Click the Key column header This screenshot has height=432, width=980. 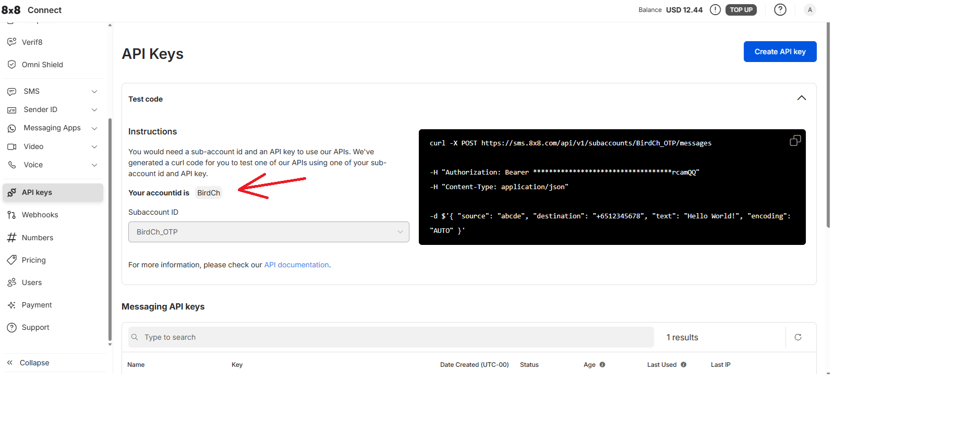click(x=237, y=365)
